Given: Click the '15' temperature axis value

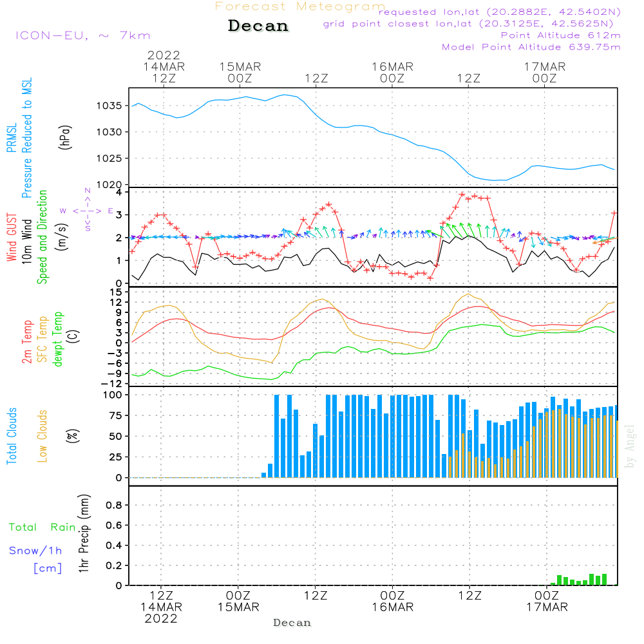Looking at the screenshot, I should (x=117, y=292).
